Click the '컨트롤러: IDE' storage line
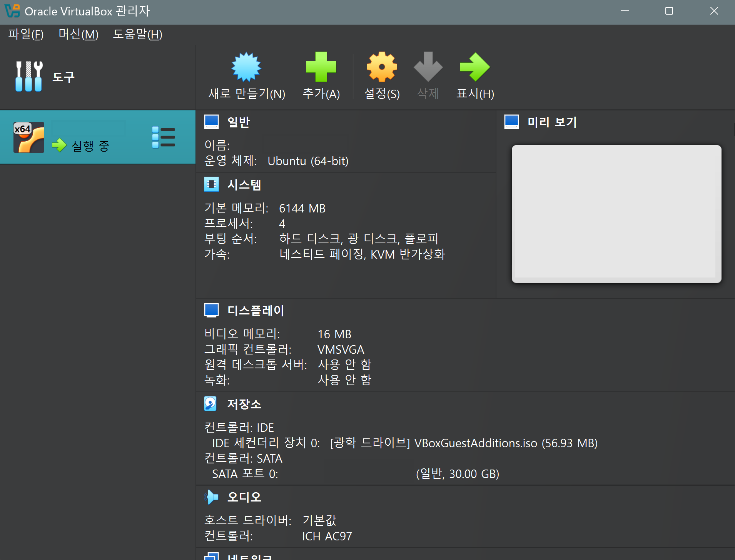 pyautogui.click(x=239, y=428)
